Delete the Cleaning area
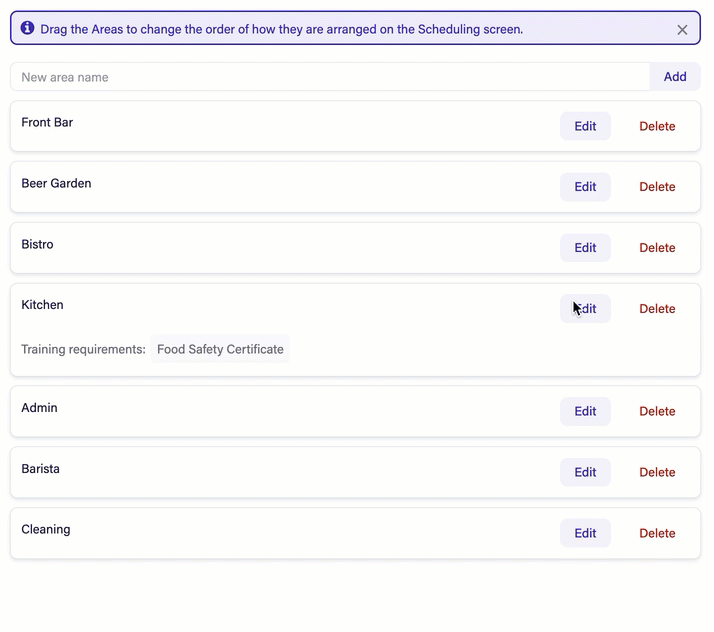Image resolution: width=714 pixels, height=632 pixels. [657, 533]
